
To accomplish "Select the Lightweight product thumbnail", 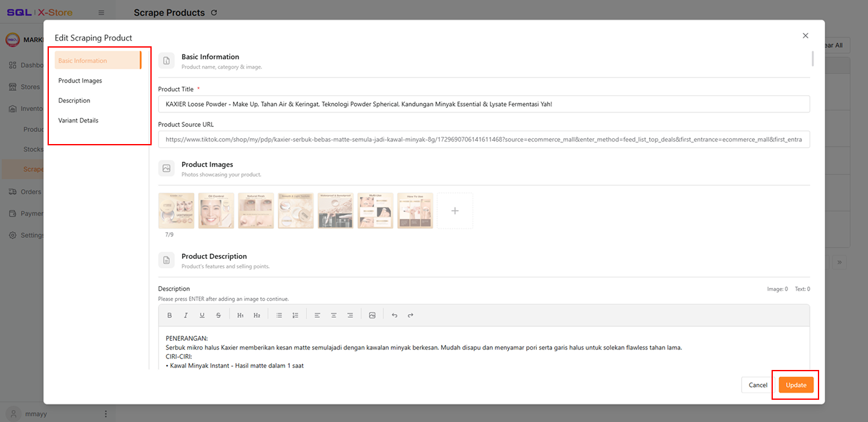I will point(176,211).
